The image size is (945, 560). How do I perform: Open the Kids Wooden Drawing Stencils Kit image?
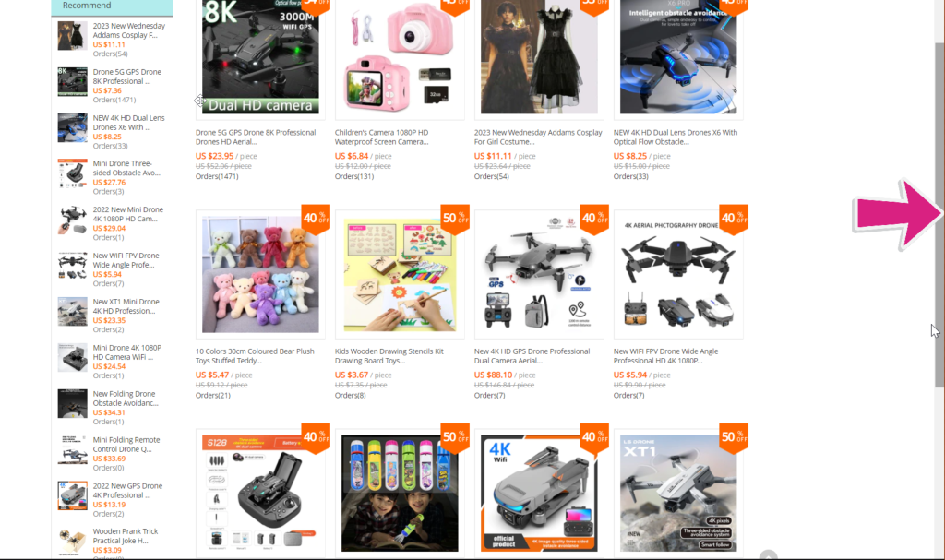coord(400,274)
